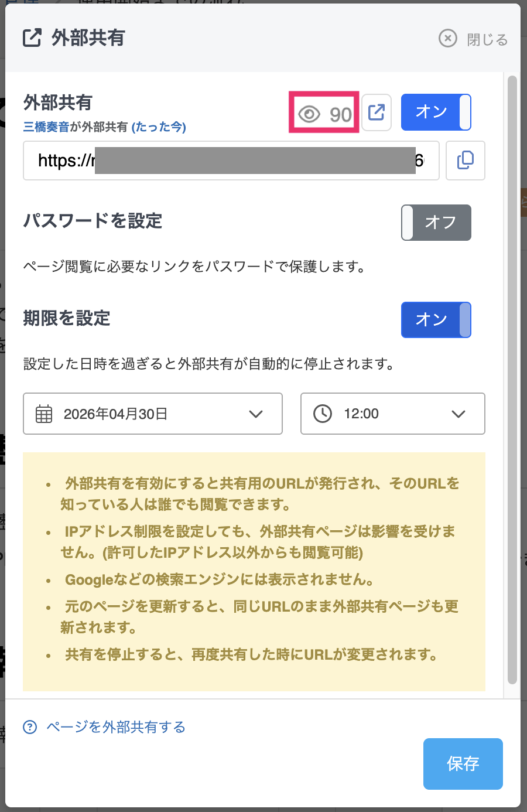The height and width of the screenshot is (812, 527).
Task: Disable the 期限を設定 toggle
Action: pos(436,319)
